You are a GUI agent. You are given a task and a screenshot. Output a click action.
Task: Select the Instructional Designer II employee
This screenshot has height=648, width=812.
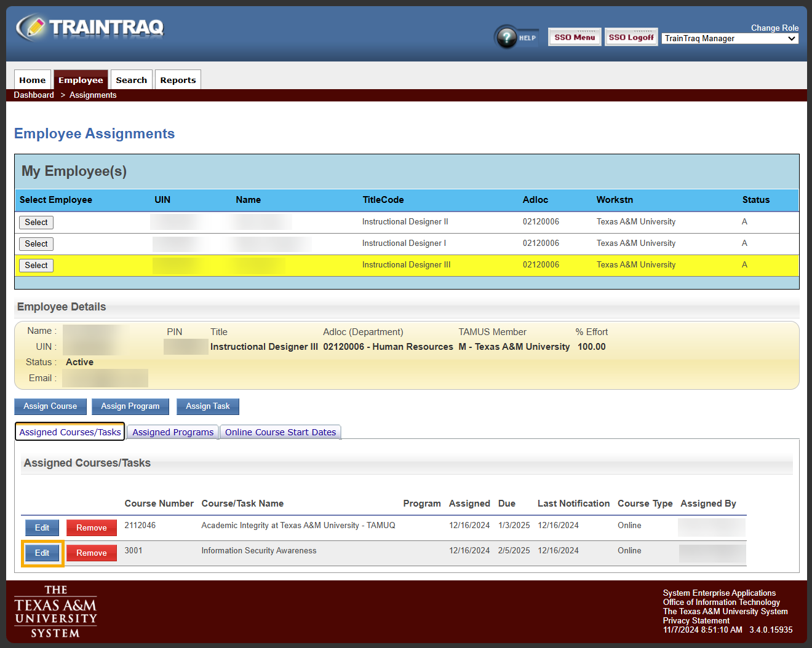[x=36, y=222]
